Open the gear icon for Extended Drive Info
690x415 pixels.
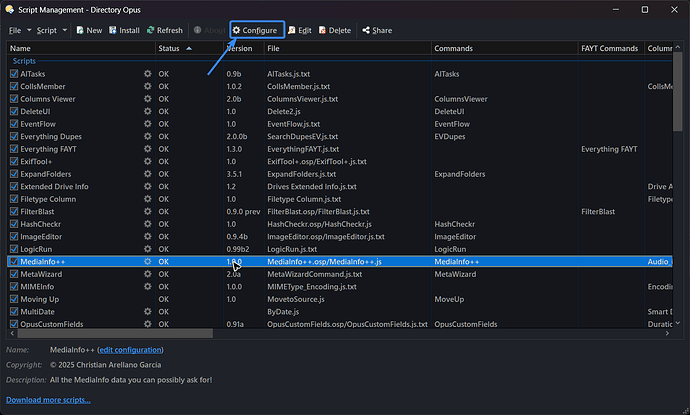click(147, 187)
